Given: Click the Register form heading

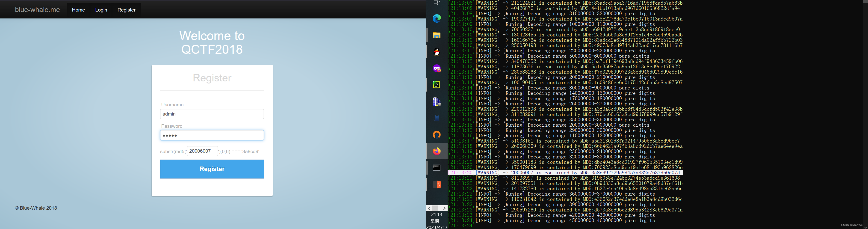Looking at the screenshot, I should (x=212, y=78).
